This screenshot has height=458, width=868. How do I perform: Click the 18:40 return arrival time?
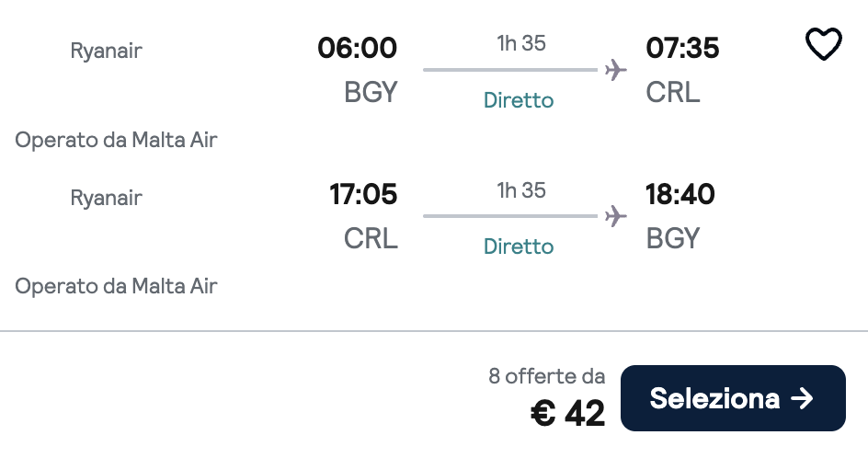click(680, 195)
